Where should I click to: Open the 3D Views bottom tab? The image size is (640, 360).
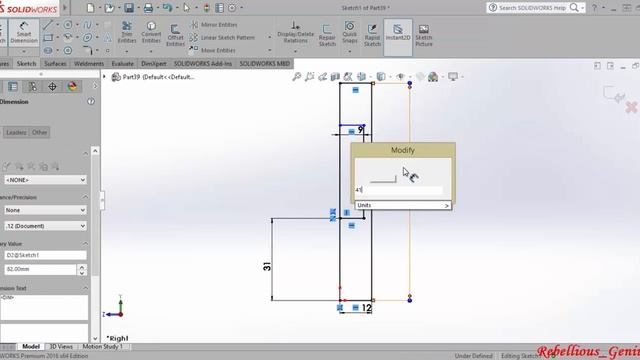tap(61, 347)
